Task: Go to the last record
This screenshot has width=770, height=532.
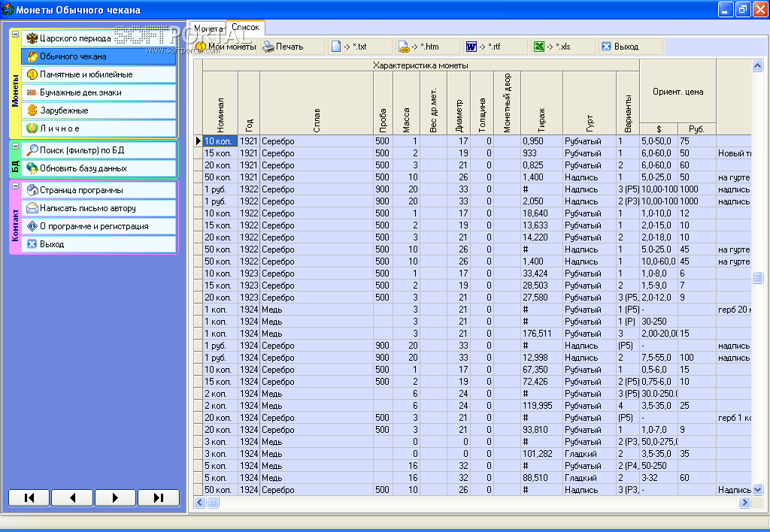Action: pyautogui.click(x=158, y=497)
